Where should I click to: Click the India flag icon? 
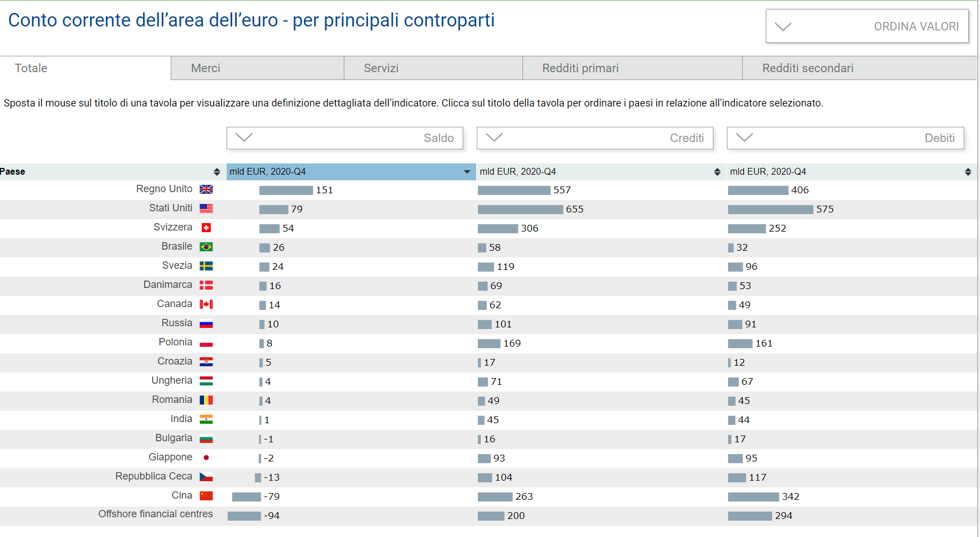206,419
